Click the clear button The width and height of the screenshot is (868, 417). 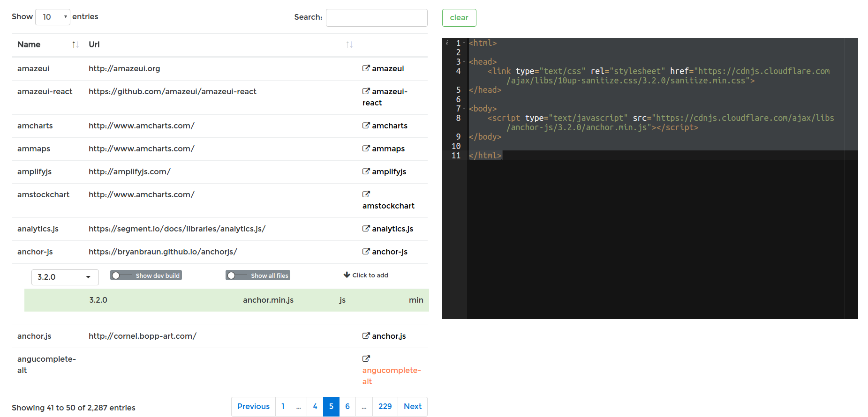(x=459, y=18)
